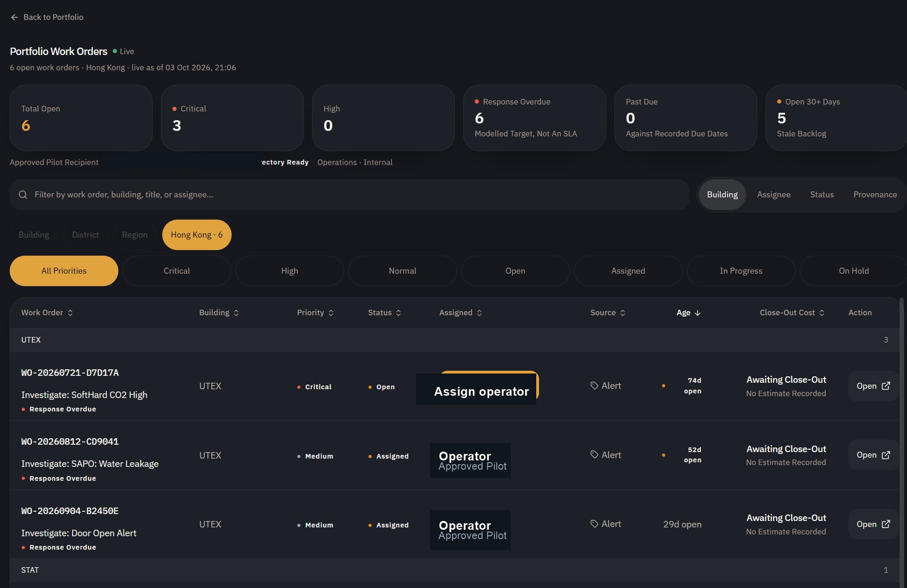Switch grouping to Provenance tab

click(x=875, y=195)
